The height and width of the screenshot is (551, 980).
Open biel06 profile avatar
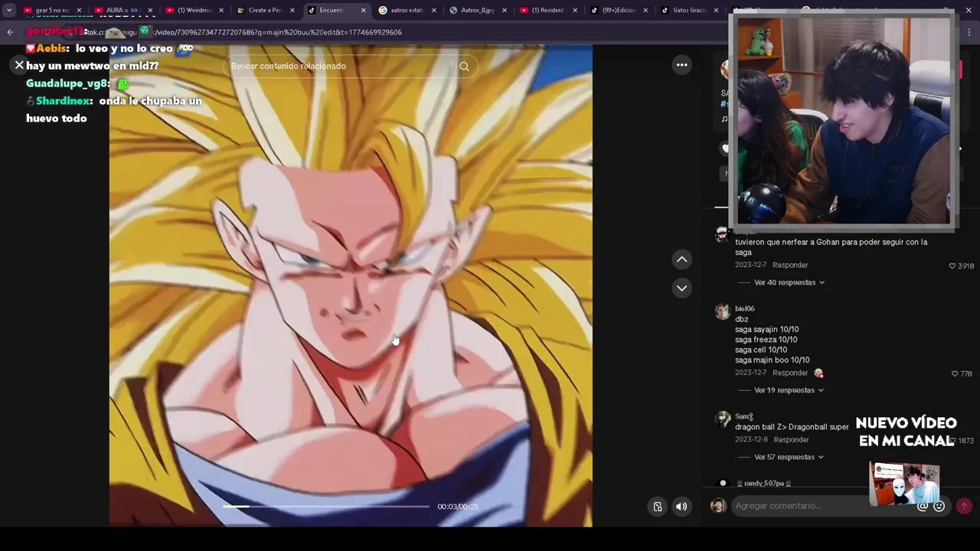point(722,311)
